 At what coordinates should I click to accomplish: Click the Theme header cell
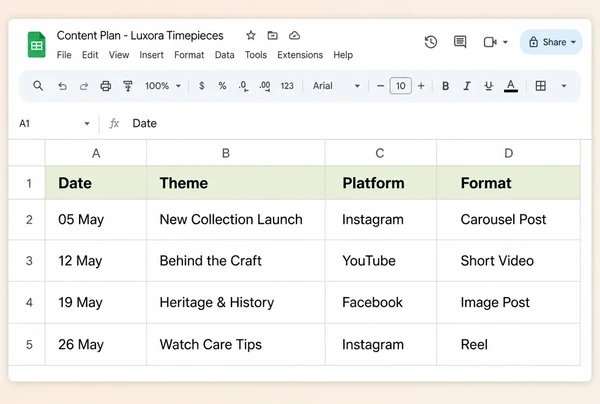[236, 183]
